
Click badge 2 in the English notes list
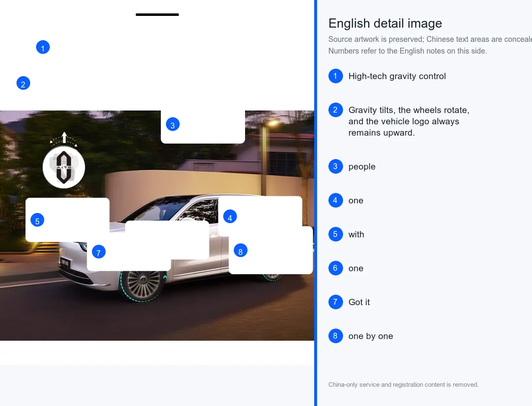coord(336,110)
